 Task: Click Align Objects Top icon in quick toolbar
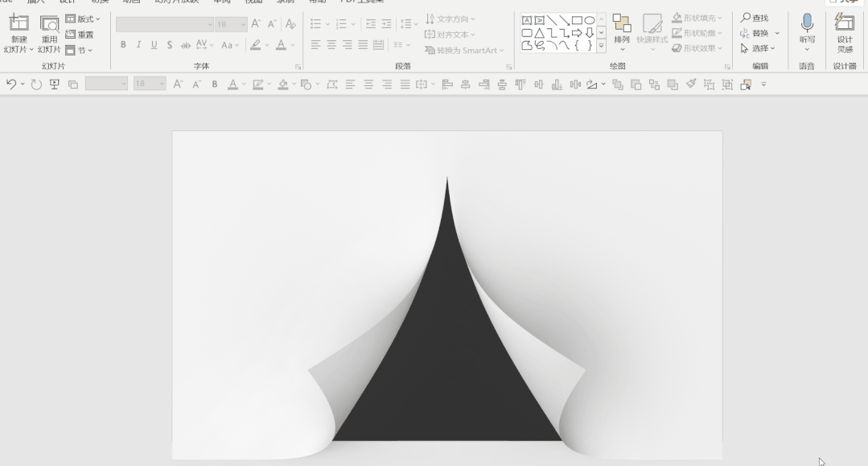520,85
